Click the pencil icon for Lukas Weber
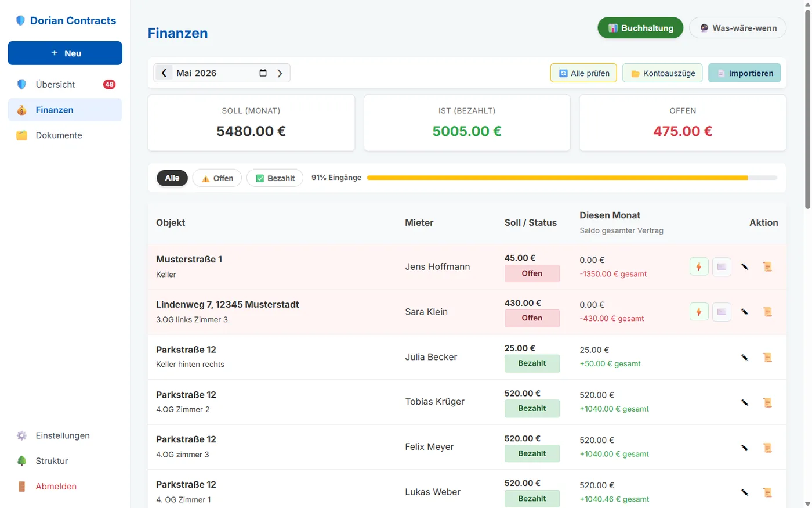 pyautogui.click(x=745, y=492)
